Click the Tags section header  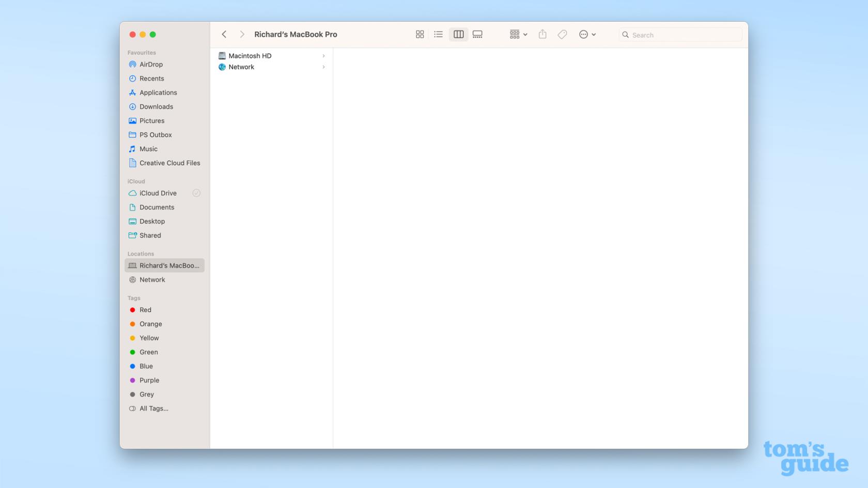coord(134,298)
